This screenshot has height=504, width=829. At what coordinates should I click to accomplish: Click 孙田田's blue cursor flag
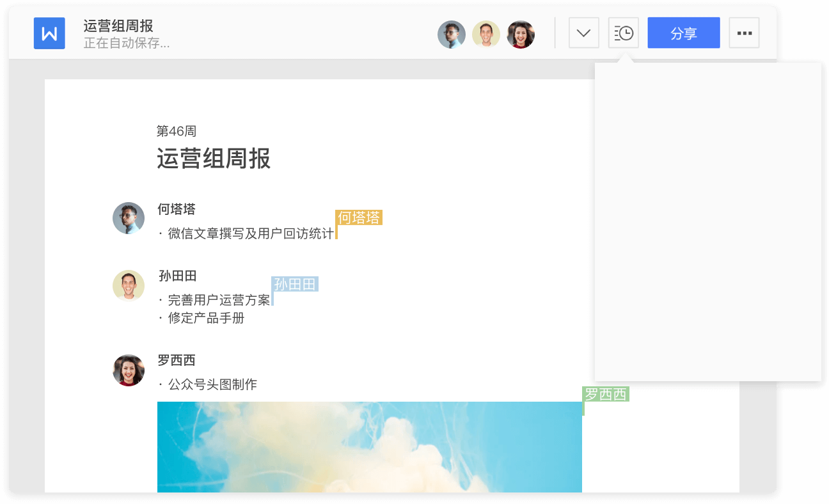[294, 284]
